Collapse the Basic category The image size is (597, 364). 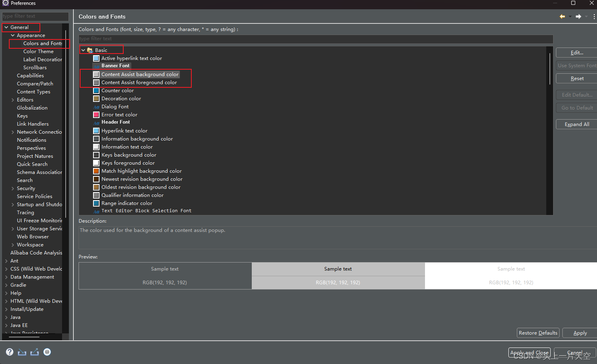coord(83,50)
